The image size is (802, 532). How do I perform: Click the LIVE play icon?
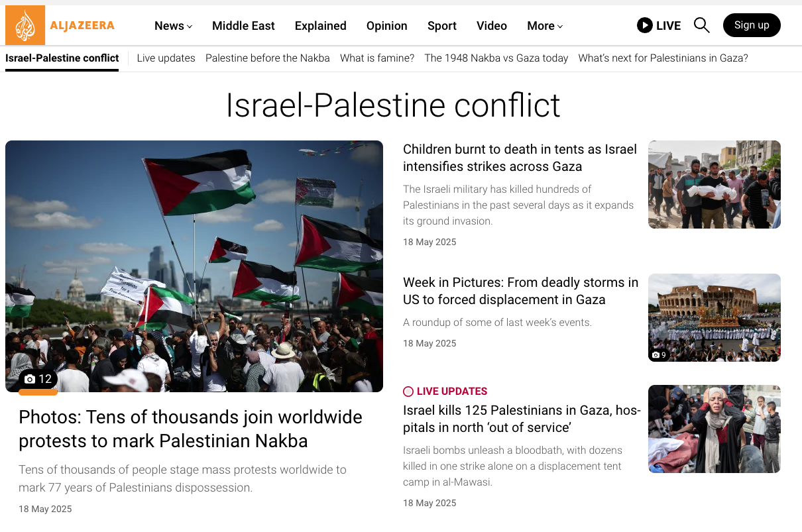[x=644, y=25]
